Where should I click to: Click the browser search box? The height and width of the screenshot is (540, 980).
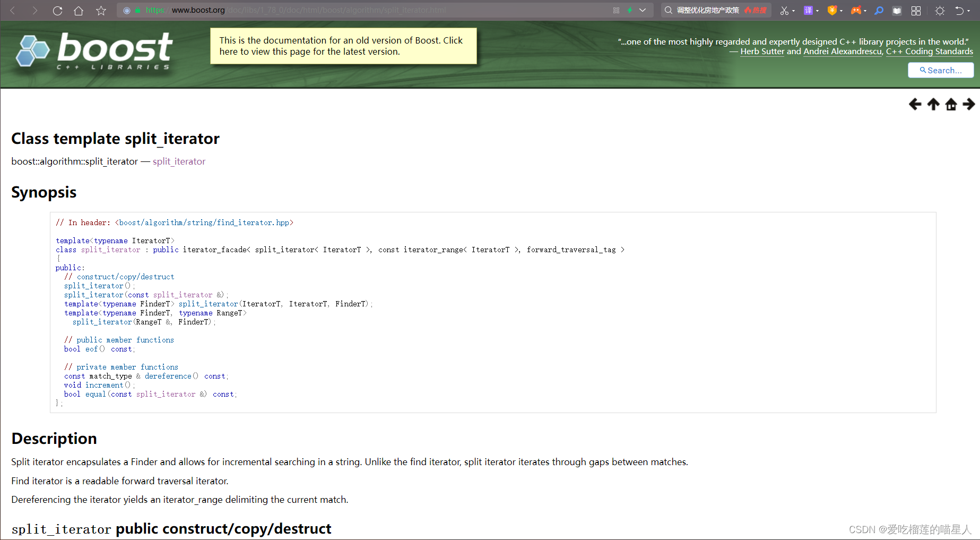point(716,10)
